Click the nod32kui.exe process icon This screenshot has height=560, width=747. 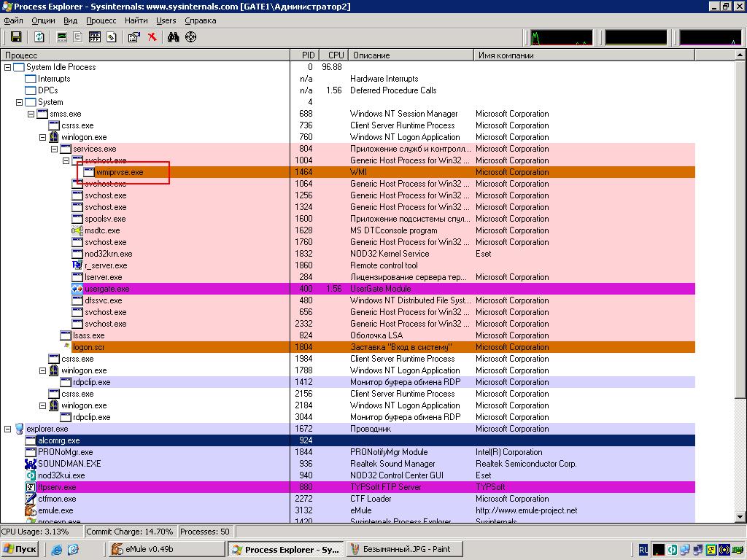(31, 475)
